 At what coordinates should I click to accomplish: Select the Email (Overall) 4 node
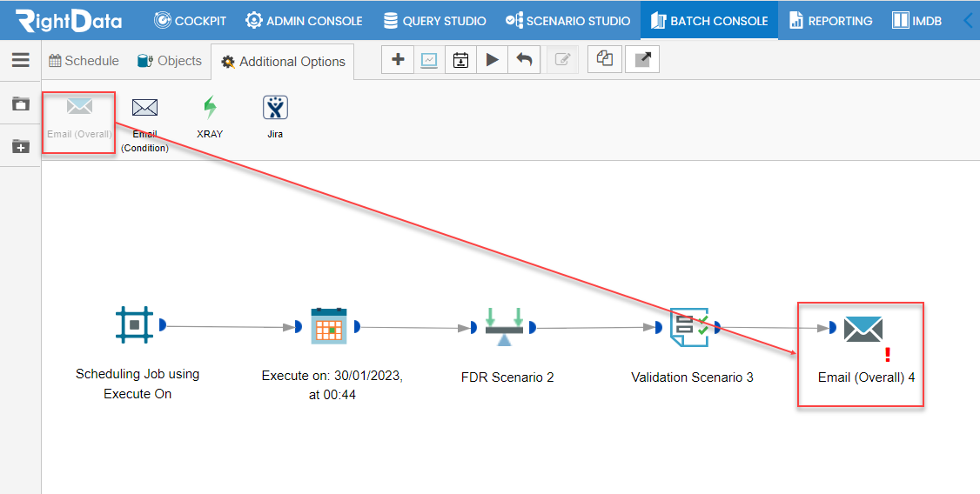pyautogui.click(x=863, y=329)
